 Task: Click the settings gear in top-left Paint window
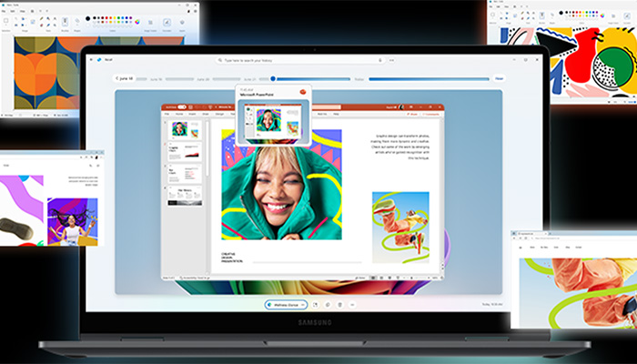(x=196, y=11)
